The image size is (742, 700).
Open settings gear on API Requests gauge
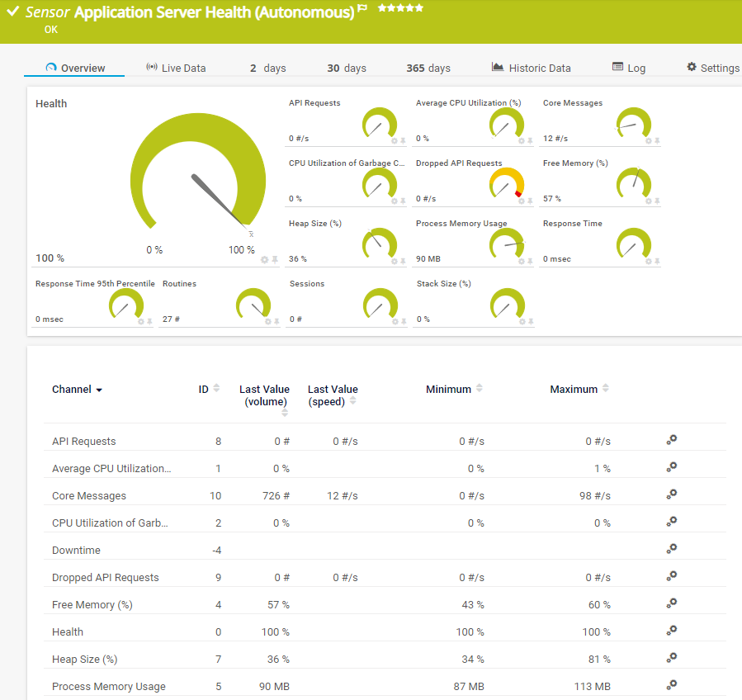tap(394, 141)
